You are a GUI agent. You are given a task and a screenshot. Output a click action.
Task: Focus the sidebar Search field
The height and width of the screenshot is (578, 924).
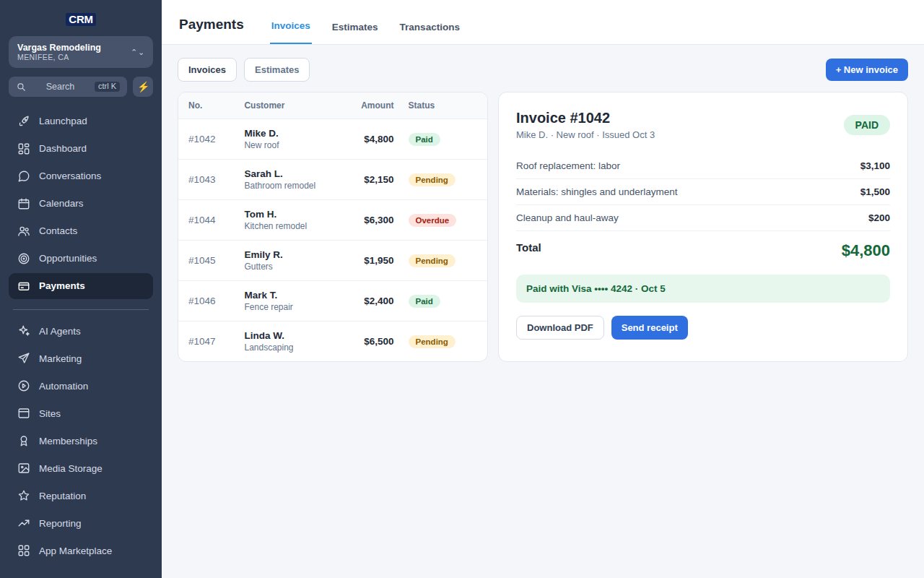[x=68, y=87]
